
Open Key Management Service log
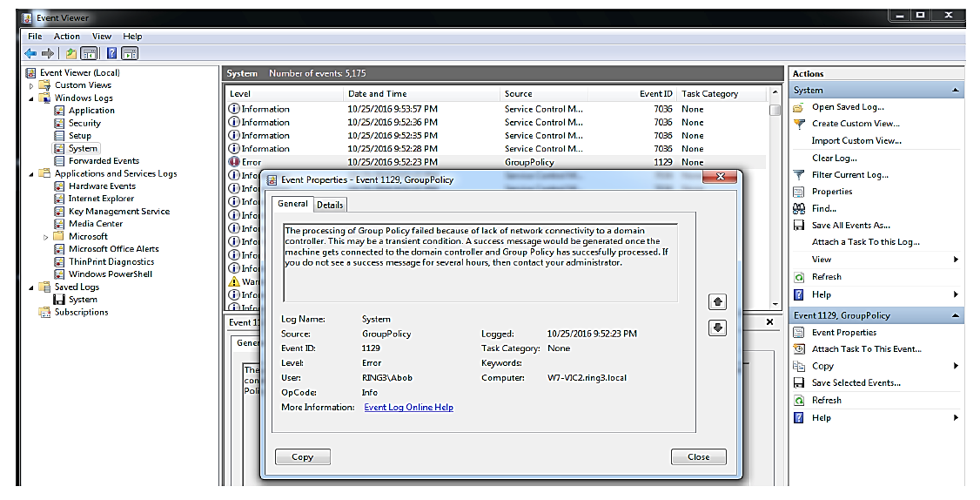(x=119, y=212)
